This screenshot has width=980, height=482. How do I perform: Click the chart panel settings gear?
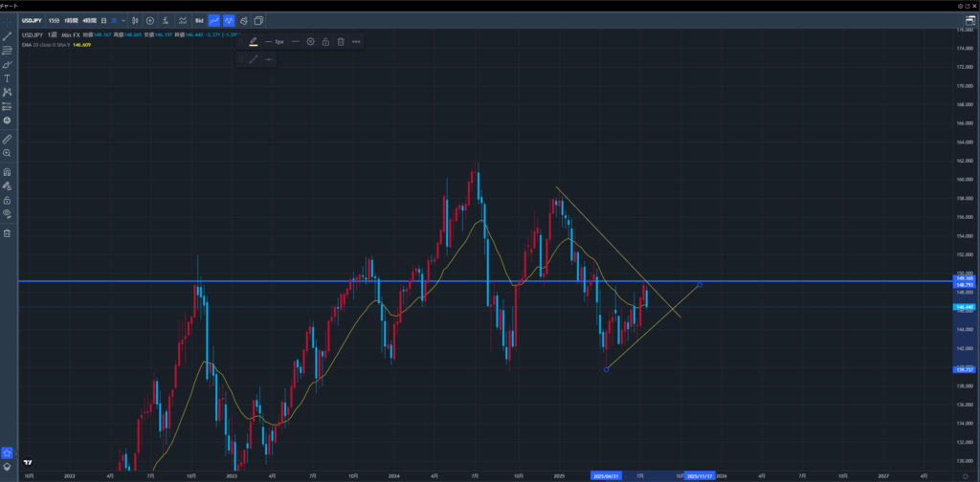(961, 6)
